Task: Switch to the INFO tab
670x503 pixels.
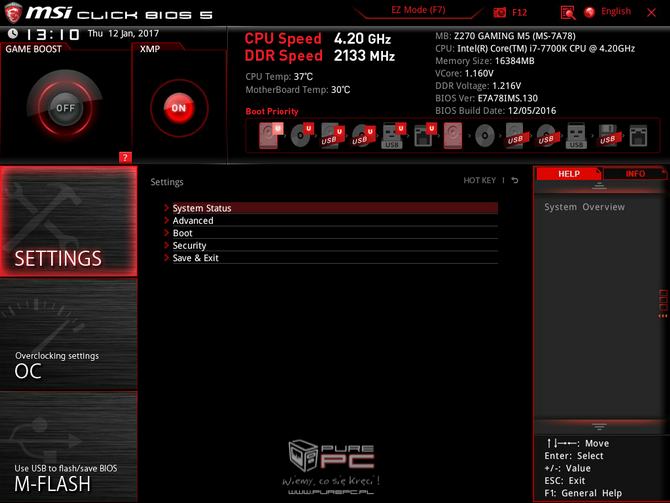Action: point(635,174)
